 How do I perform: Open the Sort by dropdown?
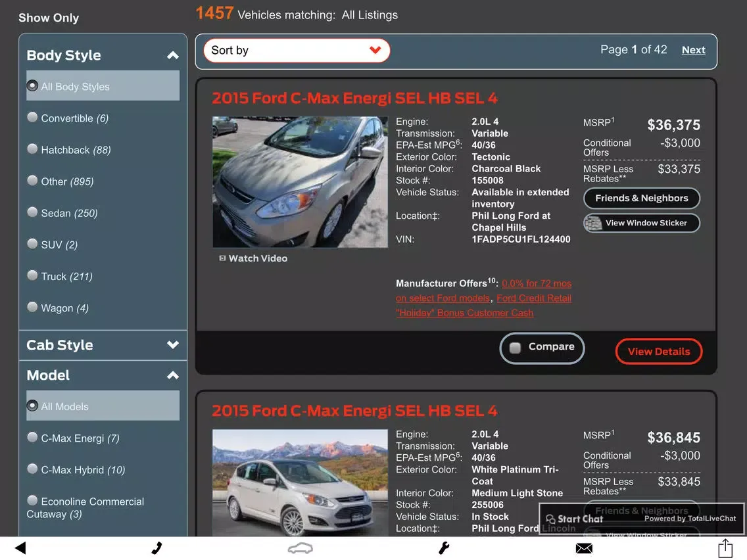[297, 51]
